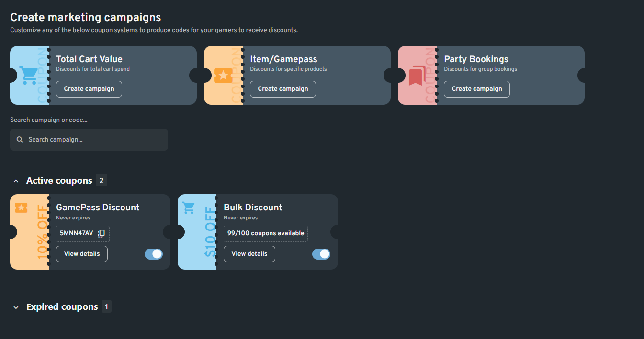
Task: Collapse the Active coupons section
Action: coord(16,181)
